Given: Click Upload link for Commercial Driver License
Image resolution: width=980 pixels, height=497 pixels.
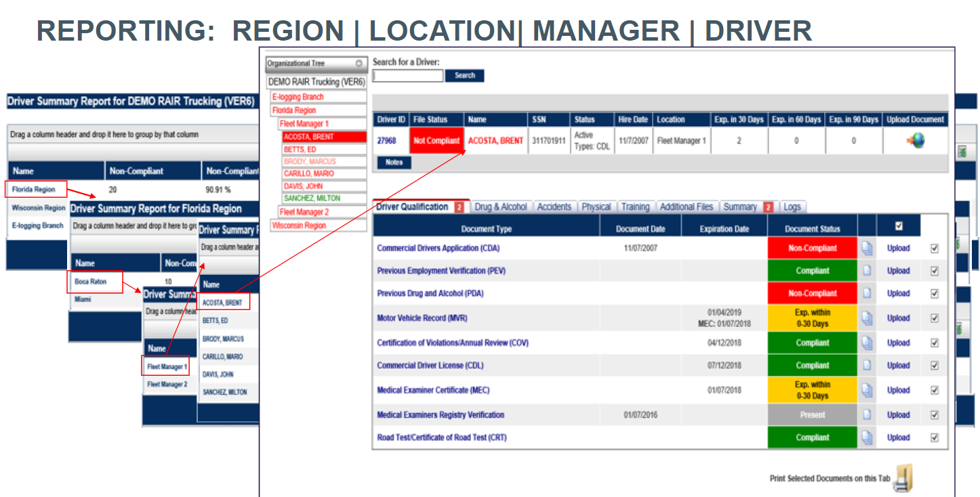Looking at the screenshot, I should pyautogui.click(x=899, y=366).
